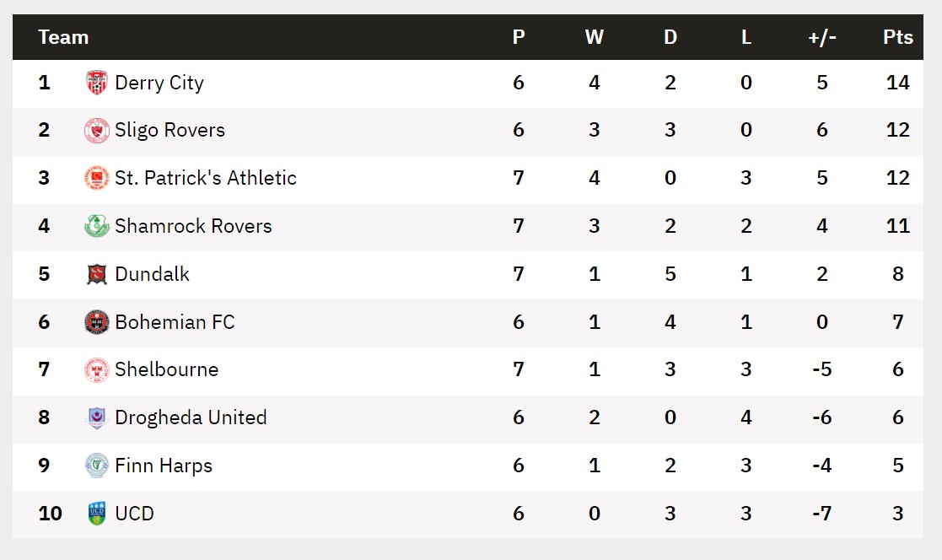Image resolution: width=942 pixels, height=560 pixels.
Task: Open the Drogheda United team name
Action: (191, 417)
